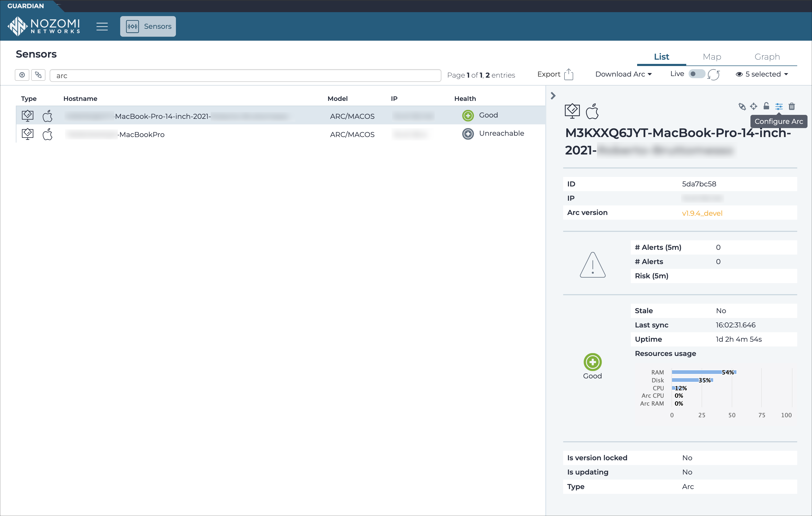This screenshot has height=516, width=812.
Task: Open the Sensors section button
Action: pos(148,26)
